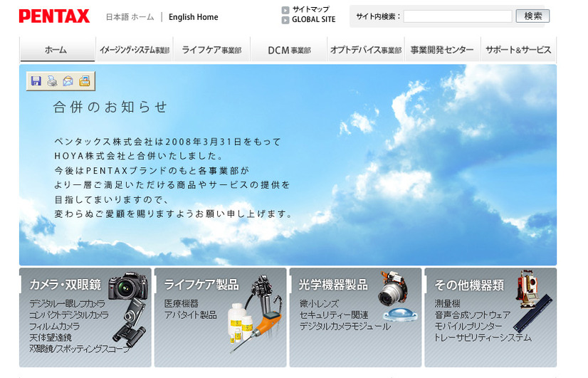Select モバイルプリンター link
The image size is (588, 378).
[x=468, y=326]
